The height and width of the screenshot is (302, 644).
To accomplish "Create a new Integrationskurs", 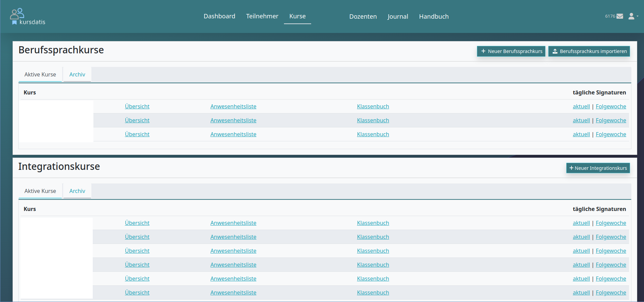I will point(598,168).
